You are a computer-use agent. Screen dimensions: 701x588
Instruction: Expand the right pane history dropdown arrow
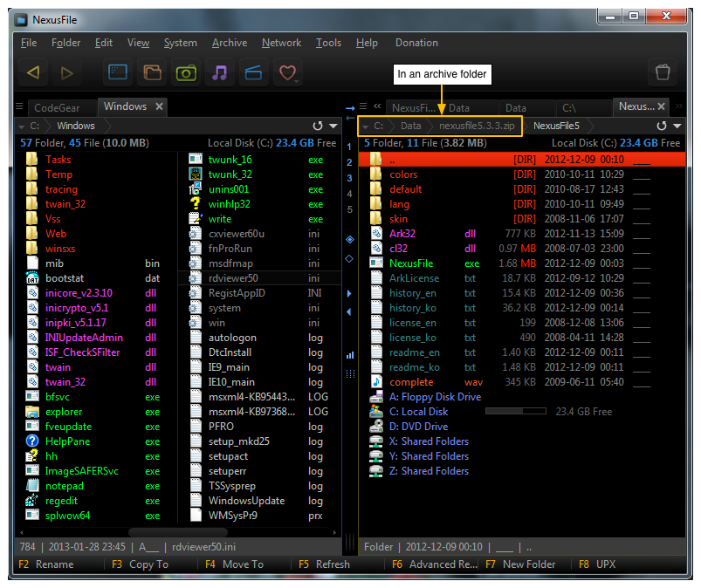coord(677,126)
